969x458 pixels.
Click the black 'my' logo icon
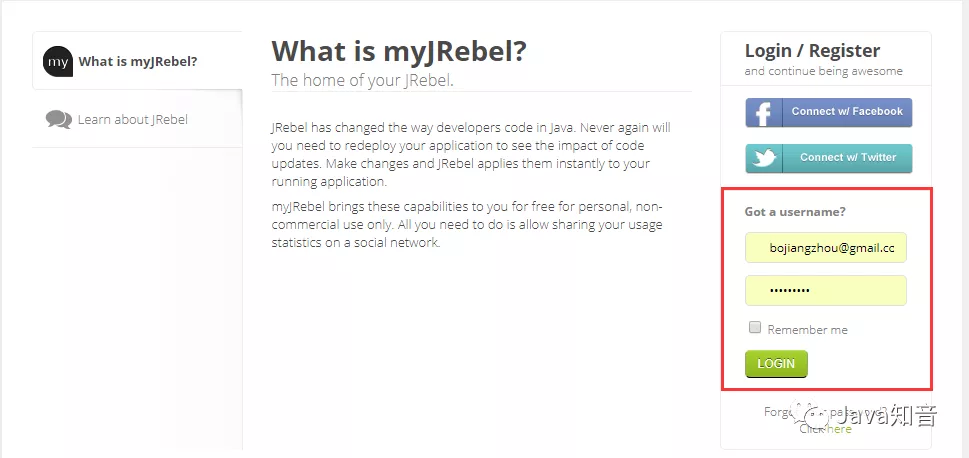click(57, 61)
